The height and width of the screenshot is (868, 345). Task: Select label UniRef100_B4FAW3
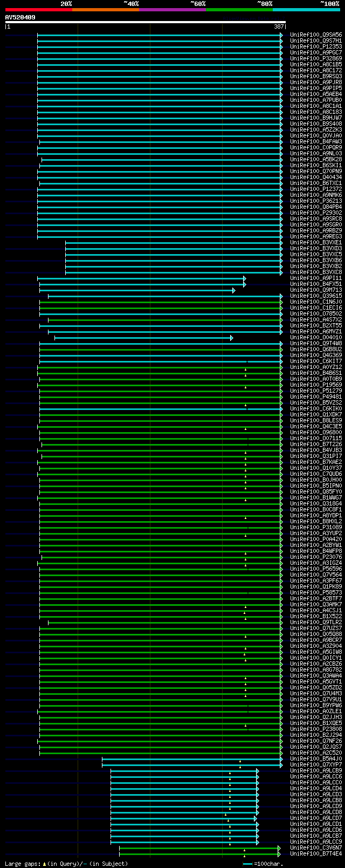click(x=316, y=141)
